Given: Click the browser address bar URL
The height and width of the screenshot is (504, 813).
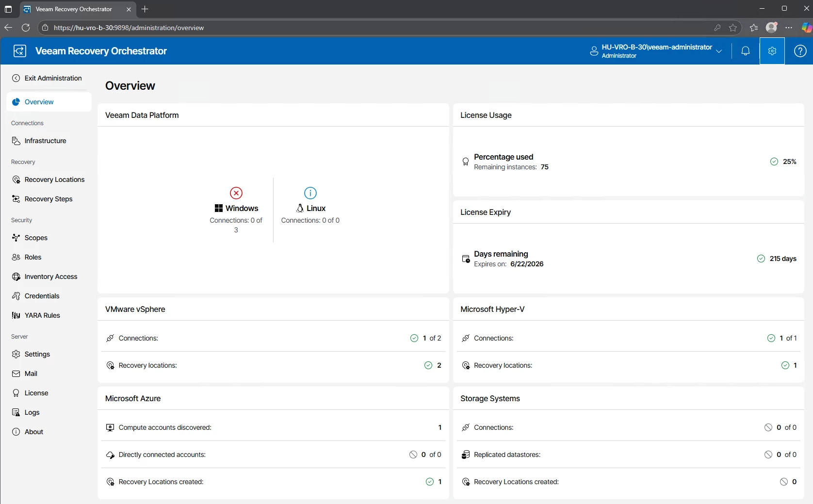Looking at the screenshot, I should point(129,28).
